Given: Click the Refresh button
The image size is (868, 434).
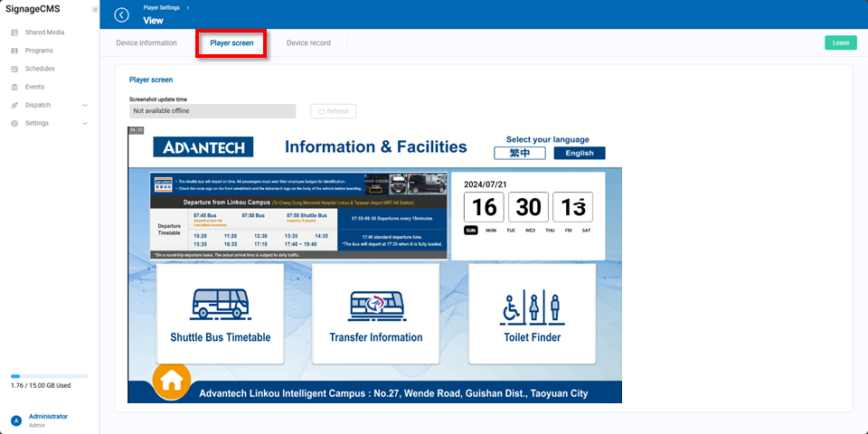Looking at the screenshot, I should coord(333,111).
